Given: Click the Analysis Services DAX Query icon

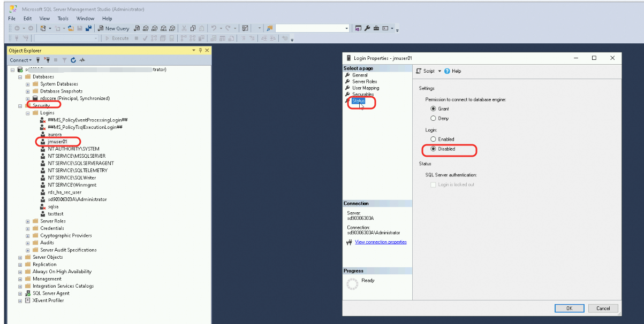Looking at the screenshot, I should (x=172, y=28).
